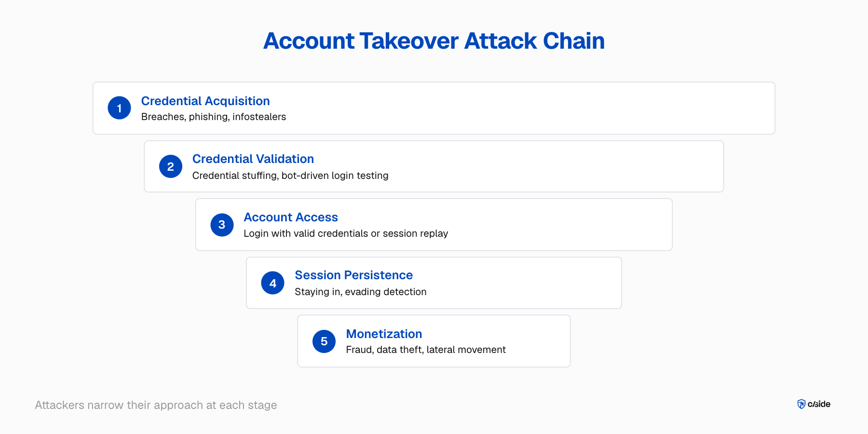The height and width of the screenshot is (434, 868).
Task: Select the Credential Validation heading
Action: (253, 159)
